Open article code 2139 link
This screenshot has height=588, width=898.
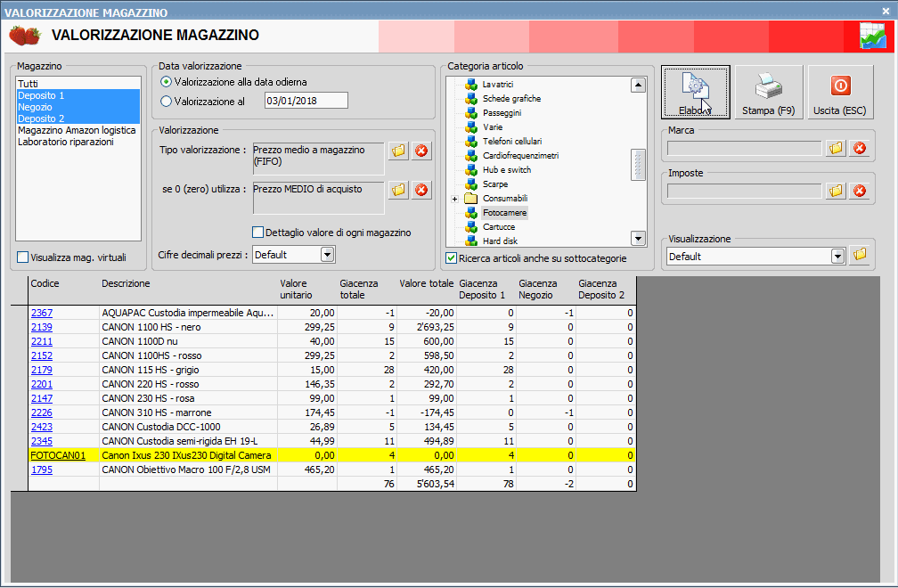coord(42,328)
